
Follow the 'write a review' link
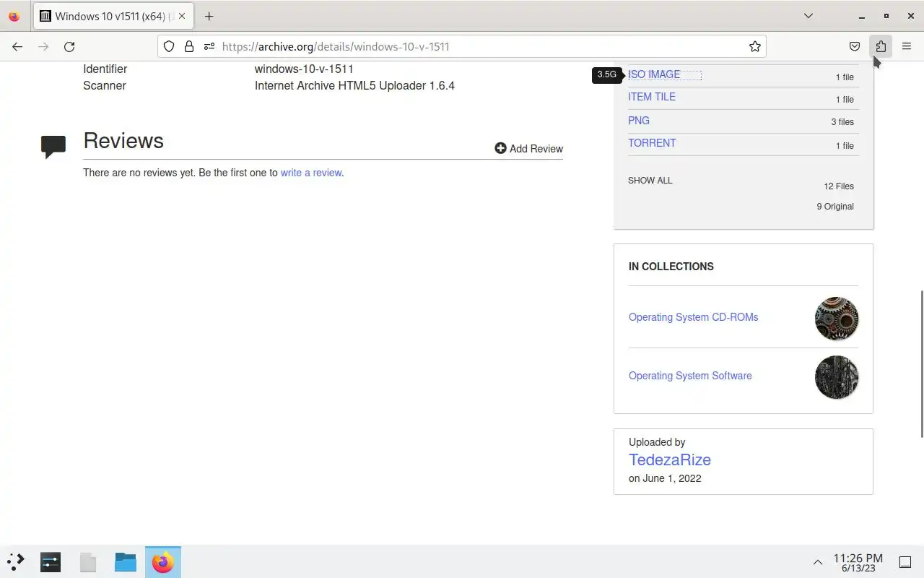tap(311, 173)
